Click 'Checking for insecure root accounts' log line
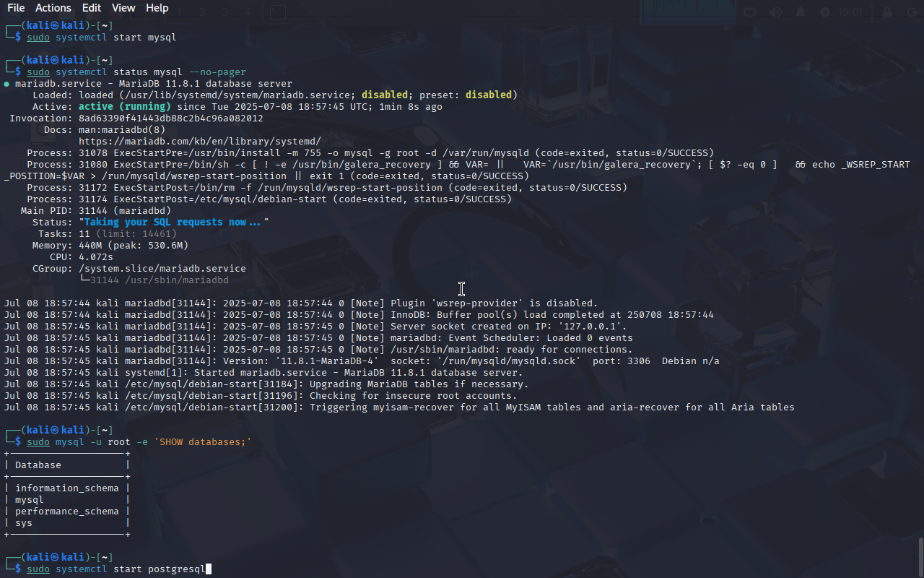The width and height of the screenshot is (924, 578). coord(261,396)
